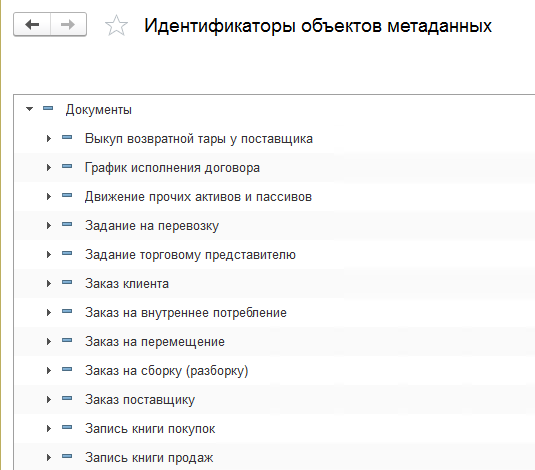
Task: Select the Заказ клиента row
Action: tap(275, 283)
